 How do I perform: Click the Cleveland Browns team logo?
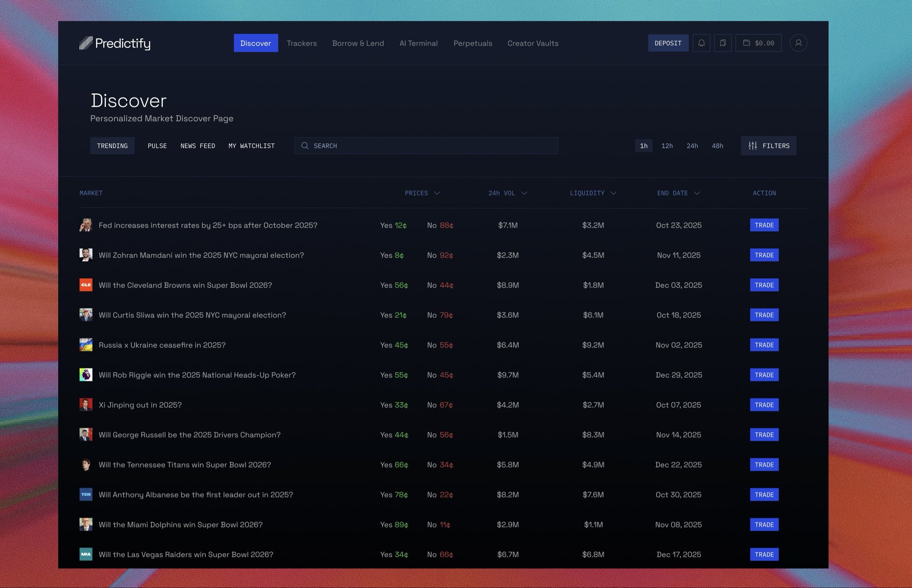[86, 285]
